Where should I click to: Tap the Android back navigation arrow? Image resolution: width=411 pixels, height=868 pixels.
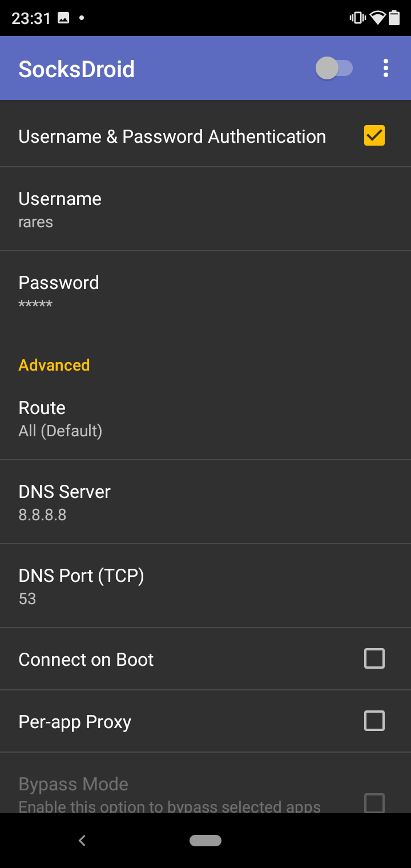pyautogui.click(x=82, y=840)
